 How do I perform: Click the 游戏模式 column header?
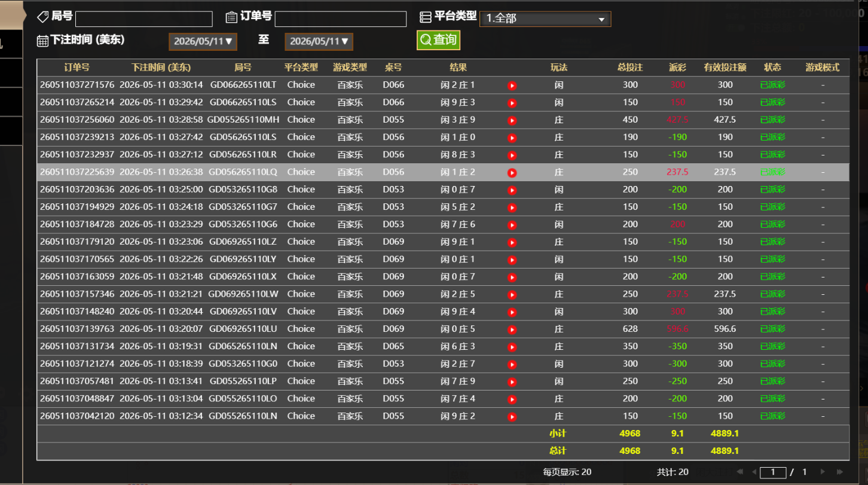coord(823,68)
